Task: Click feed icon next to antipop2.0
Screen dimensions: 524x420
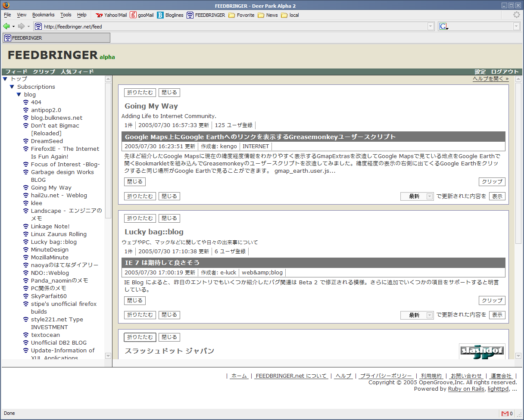Action: (x=26, y=110)
